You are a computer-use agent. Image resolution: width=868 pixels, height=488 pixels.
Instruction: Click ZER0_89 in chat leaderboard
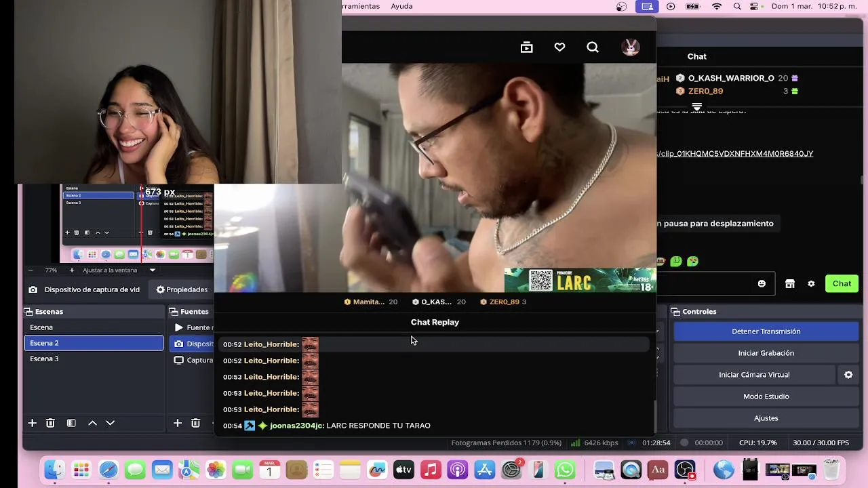click(x=705, y=91)
